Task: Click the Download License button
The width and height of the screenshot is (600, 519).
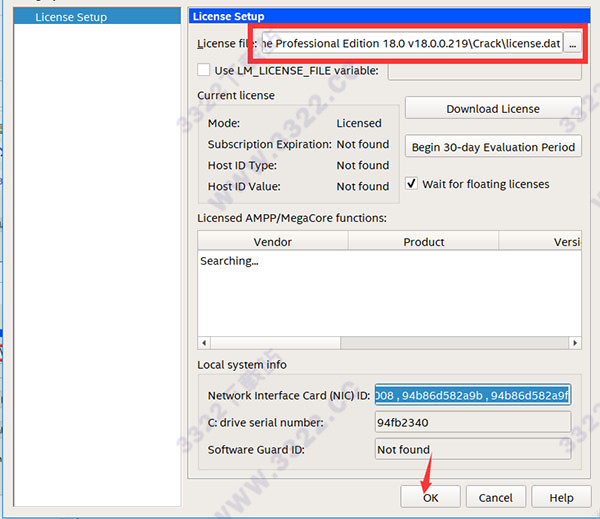Action: [493, 108]
